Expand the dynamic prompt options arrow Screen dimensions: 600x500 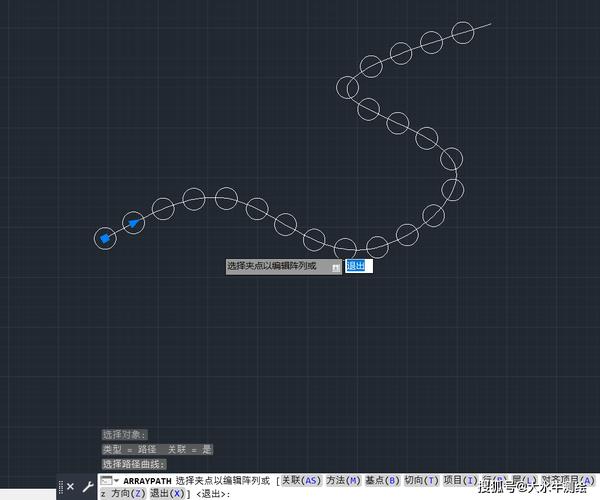(336, 267)
